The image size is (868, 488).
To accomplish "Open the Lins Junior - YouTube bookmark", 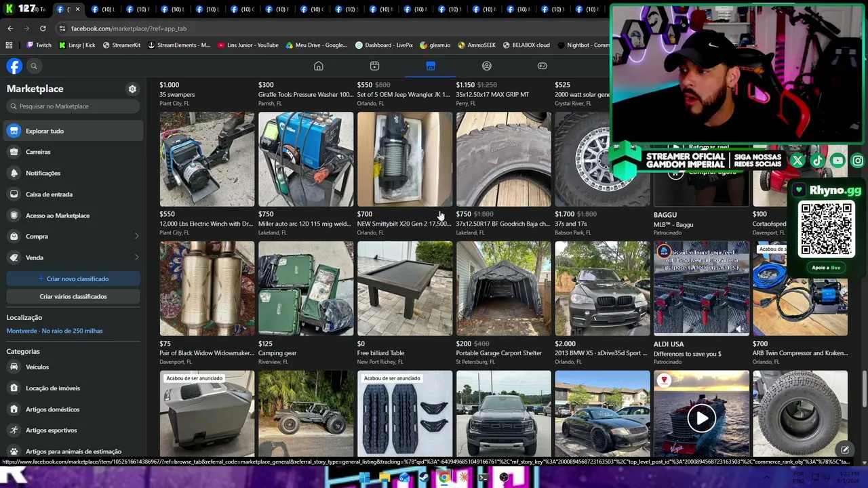I will [248, 45].
